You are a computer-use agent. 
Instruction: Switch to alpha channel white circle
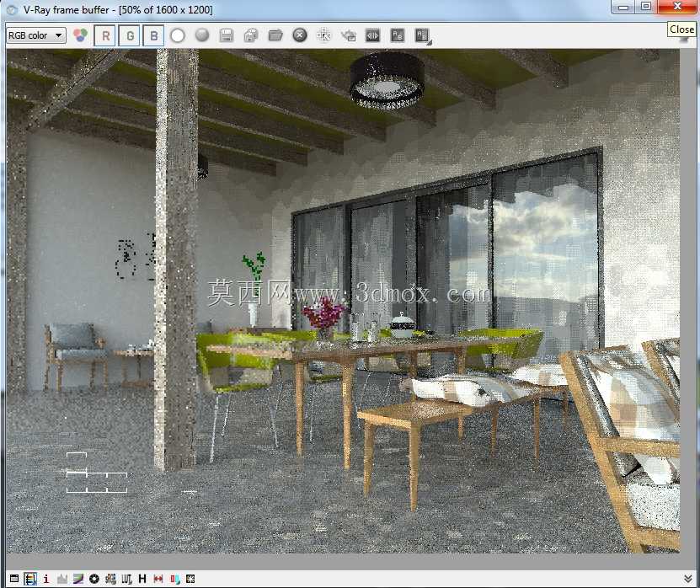point(178,35)
